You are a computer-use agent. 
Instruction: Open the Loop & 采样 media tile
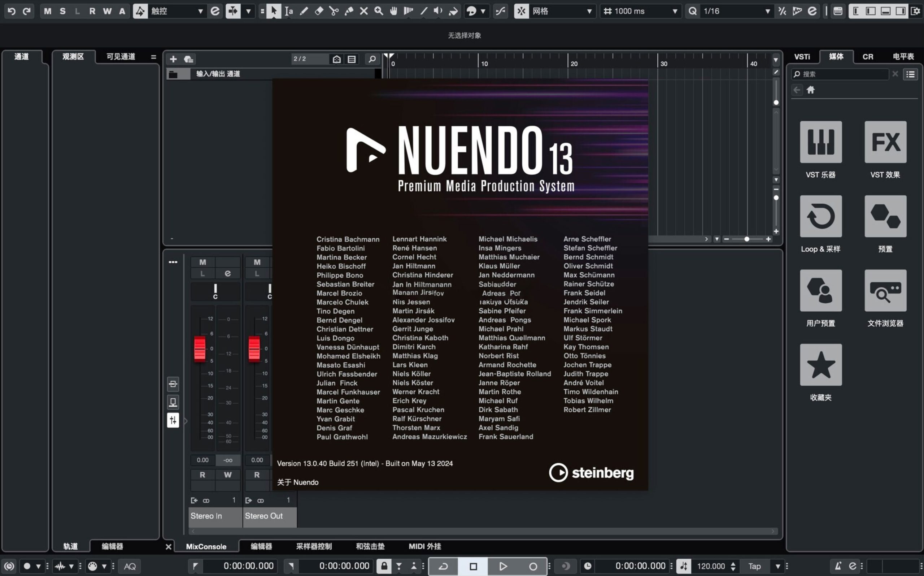pyautogui.click(x=820, y=216)
